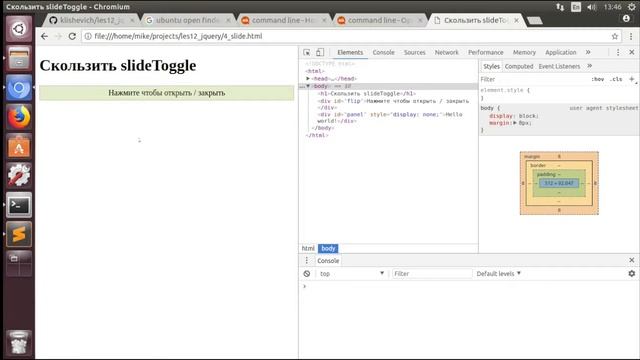The width and height of the screenshot is (640, 360).
Task: Close the DevTools panel
Action: 631,52
